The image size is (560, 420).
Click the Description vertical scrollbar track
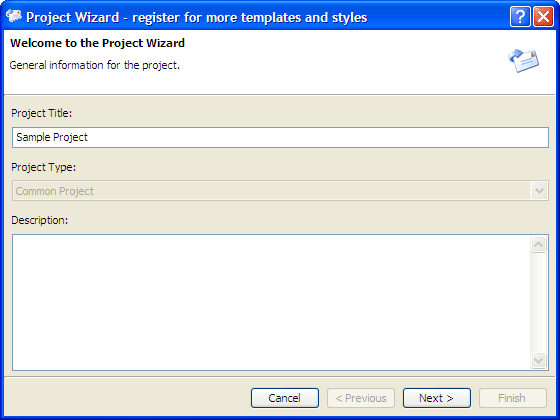click(539, 302)
